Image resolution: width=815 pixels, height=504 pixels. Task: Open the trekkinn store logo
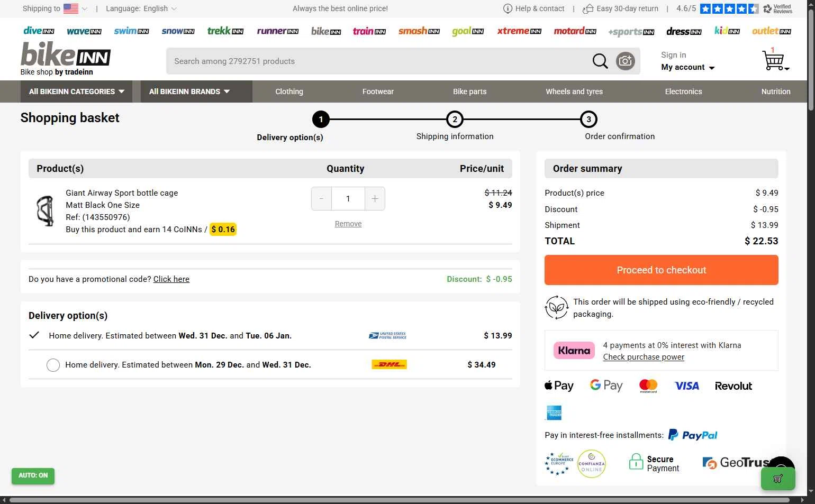tap(225, 31)
